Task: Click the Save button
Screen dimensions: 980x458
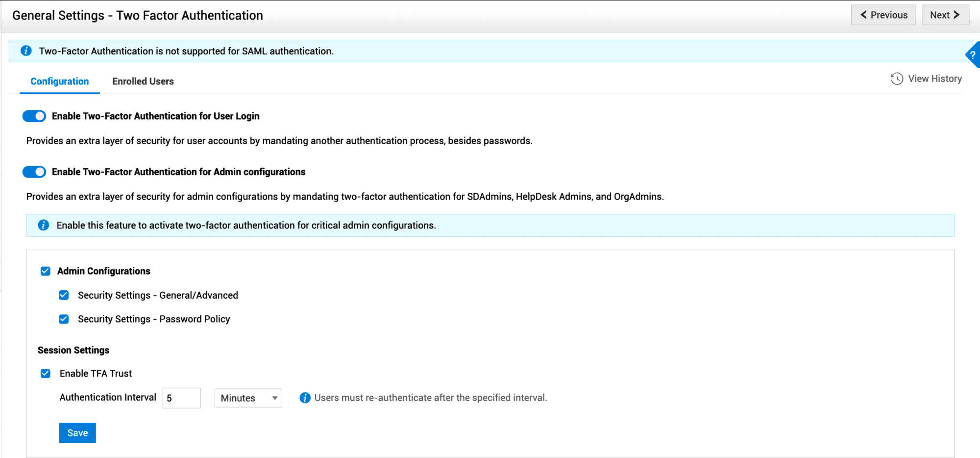Action: coord(77,433)
